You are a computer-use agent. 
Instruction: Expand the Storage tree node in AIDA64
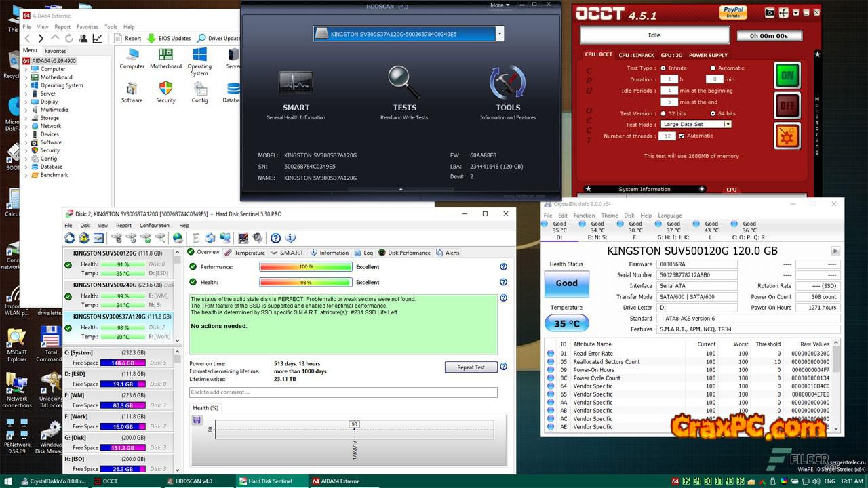point(27,118)
